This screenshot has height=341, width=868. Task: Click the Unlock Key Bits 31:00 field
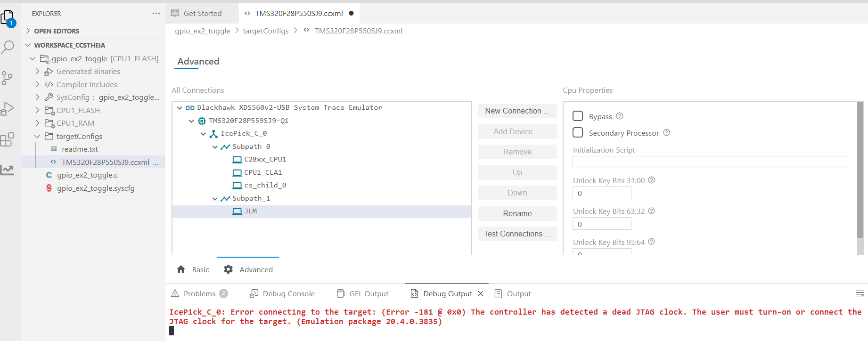click(x=602, y=193)
